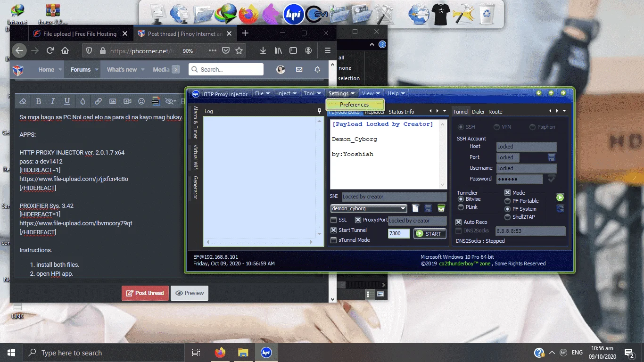Image resolution: width=644 pixels, height=362 pixels.
Task: Click the Firefox reload page icon
Action: pyautogui.click(x=50, y=50)
